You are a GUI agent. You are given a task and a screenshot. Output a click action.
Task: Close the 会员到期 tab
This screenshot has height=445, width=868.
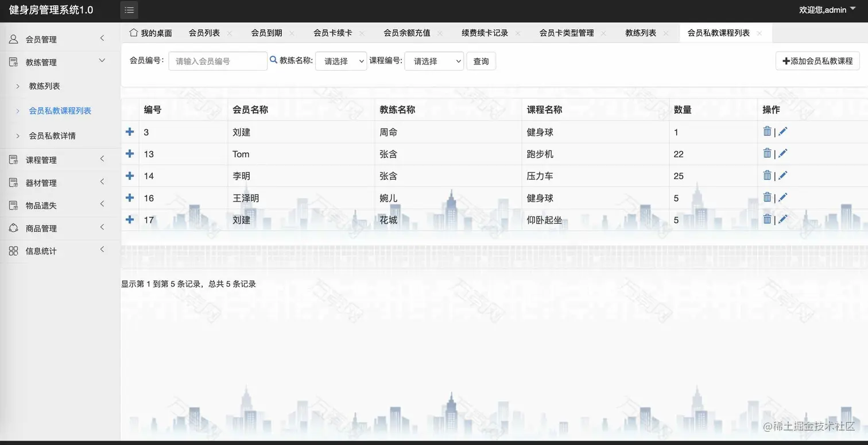tap(292, 33)
